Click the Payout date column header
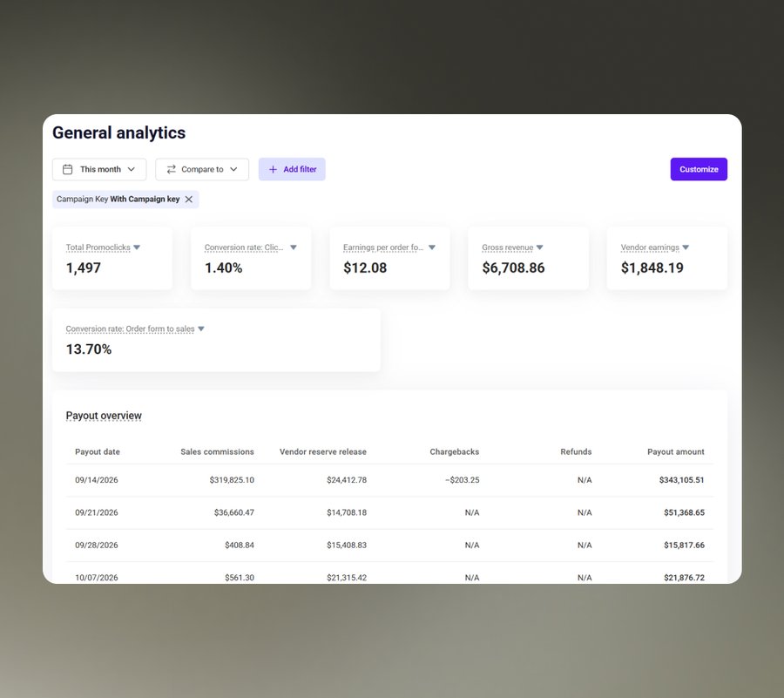784x698 pixels. coord(98,452)
